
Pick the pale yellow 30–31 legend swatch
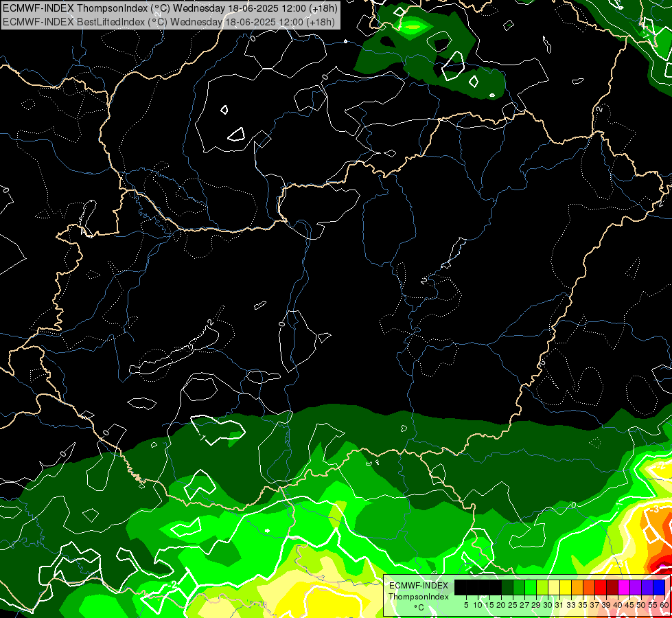tap(554, 588)
